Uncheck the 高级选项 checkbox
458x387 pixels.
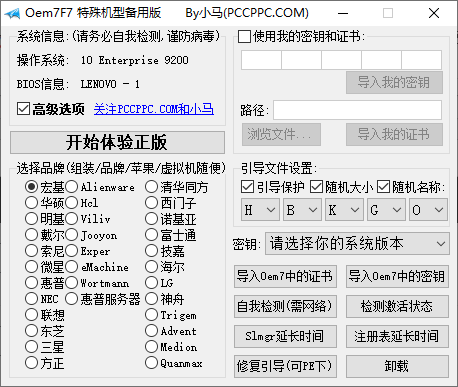click(x=23, y=109)
